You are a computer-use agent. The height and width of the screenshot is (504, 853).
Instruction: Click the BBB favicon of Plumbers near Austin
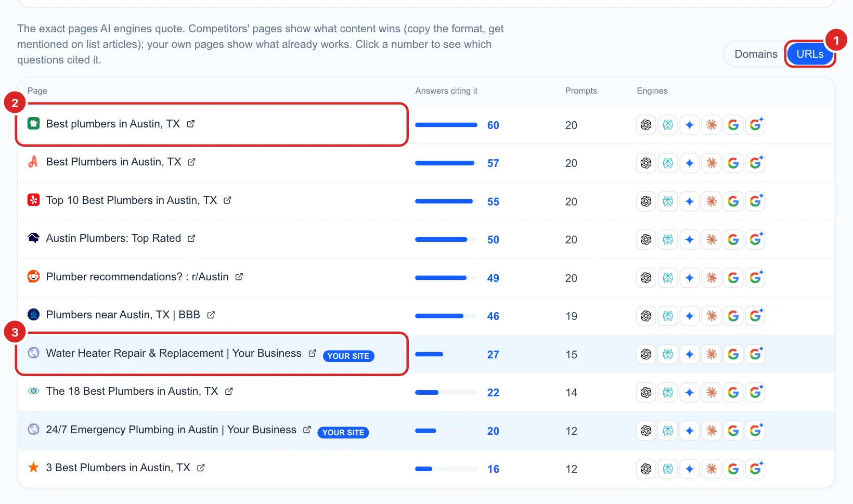coord(33,314)
